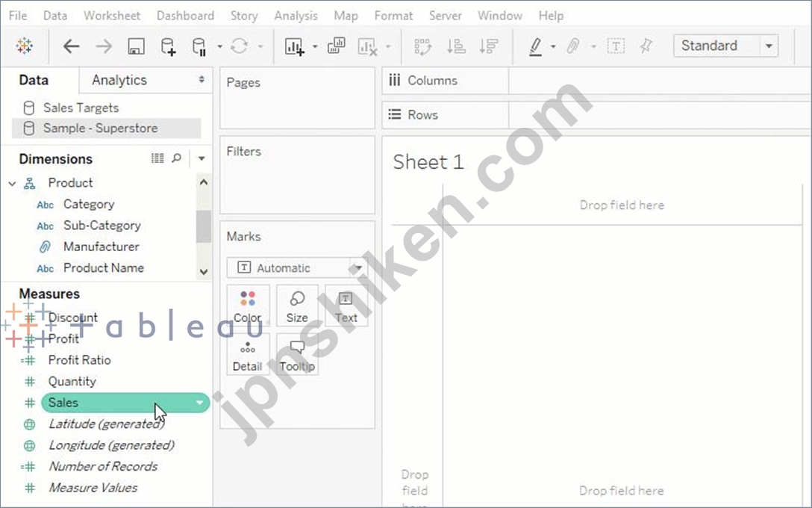The image size is (812, 508).
Task: Click the View Data grid icon in Dimensions
Action: 157,158
